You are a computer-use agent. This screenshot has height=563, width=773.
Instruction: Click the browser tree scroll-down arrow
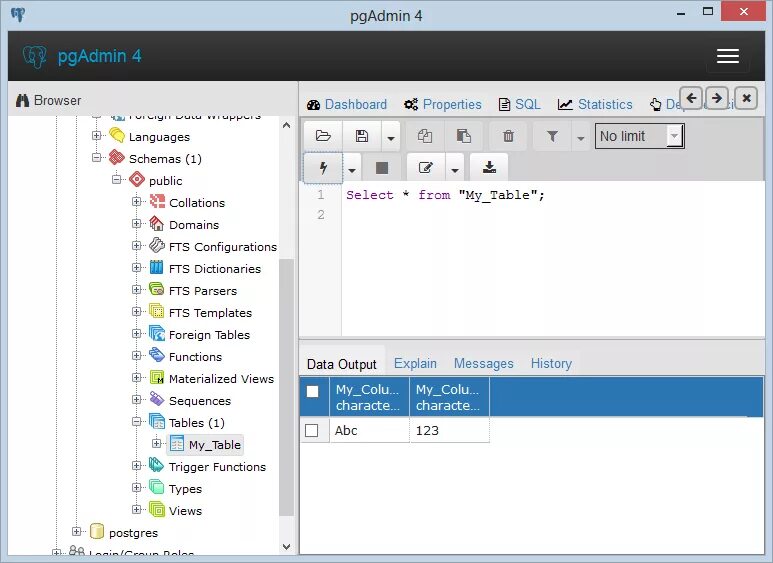(286, 547)
